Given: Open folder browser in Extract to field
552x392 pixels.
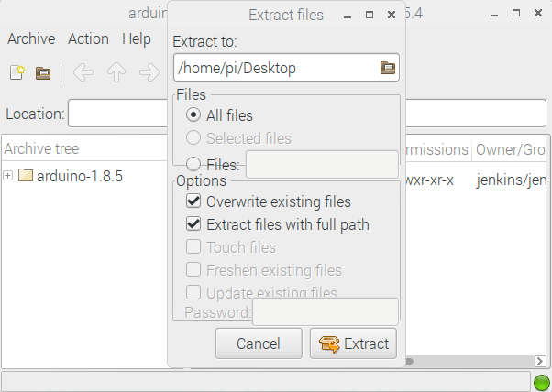Looking at the screenshot, I should pyautogui.click(x=388, y=68).
